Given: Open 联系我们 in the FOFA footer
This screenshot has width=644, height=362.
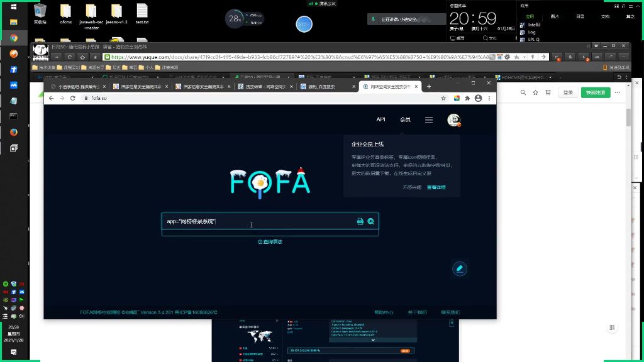Looking at the screenshot, I should coord(450,312).
